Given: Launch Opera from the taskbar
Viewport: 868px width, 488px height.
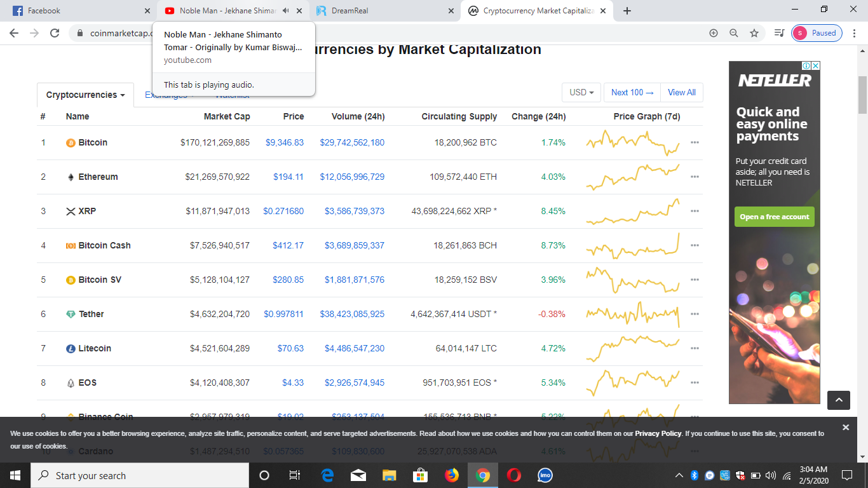Looking at the screenshot, I should [x=514, y=475].
